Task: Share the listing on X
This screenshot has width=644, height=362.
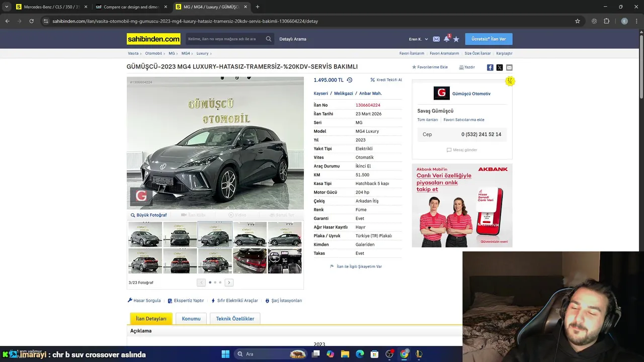Action: point(500,67)
